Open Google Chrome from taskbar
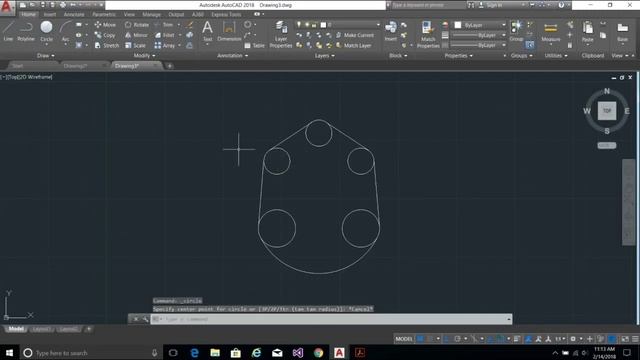The height and width of the screenshot is (360, 640). click(319, 353)
